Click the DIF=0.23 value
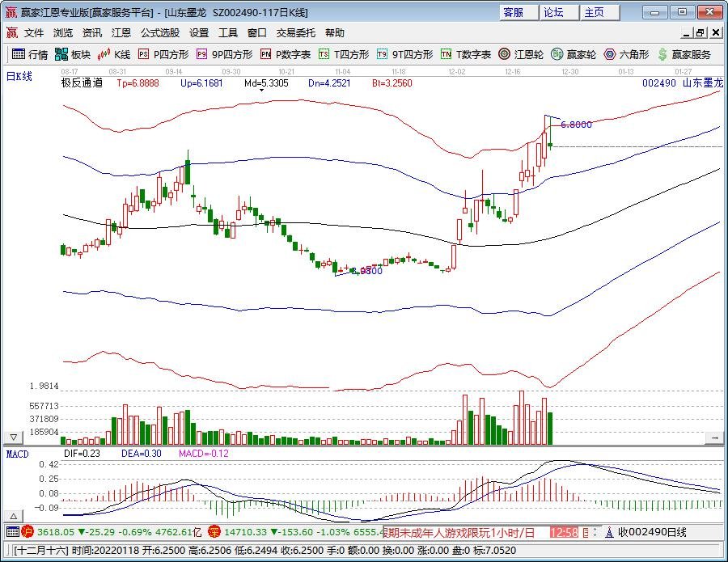This screenshot has width=728, height=562. [x=82, y=454]
